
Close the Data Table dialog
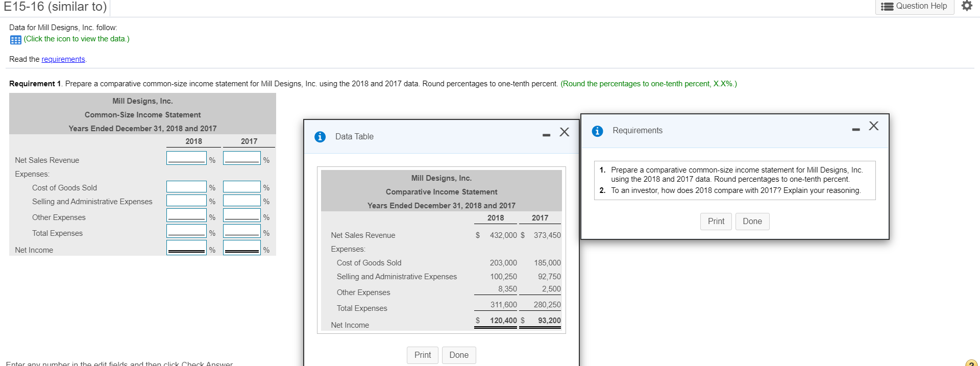point(564,132)
